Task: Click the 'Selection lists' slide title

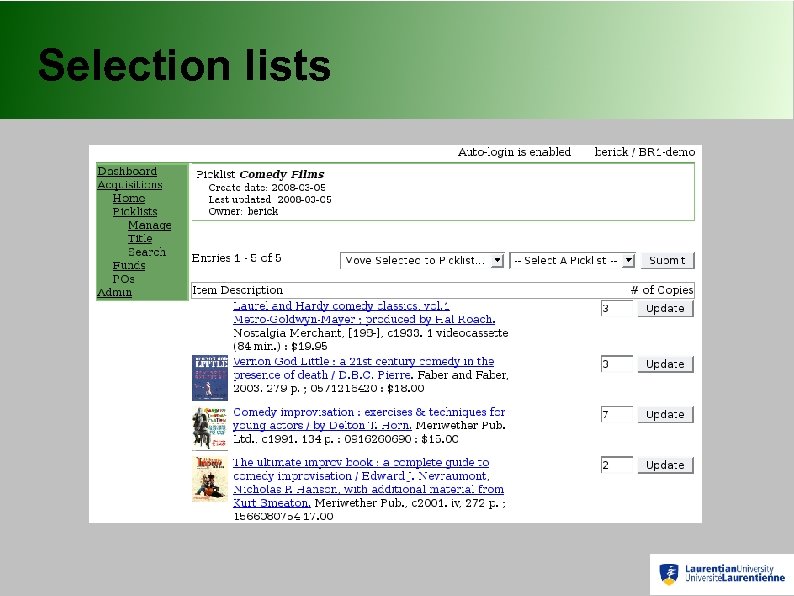Action: click(184, 65)
